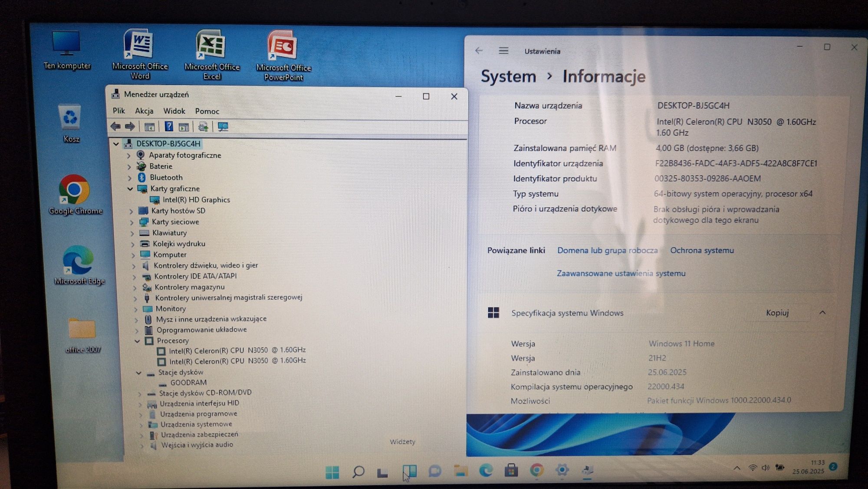The image size is (868, 489).
Task: Open Microsoft Office PowerPoint desktop shortcut
Action: click(x=283, y=56)
